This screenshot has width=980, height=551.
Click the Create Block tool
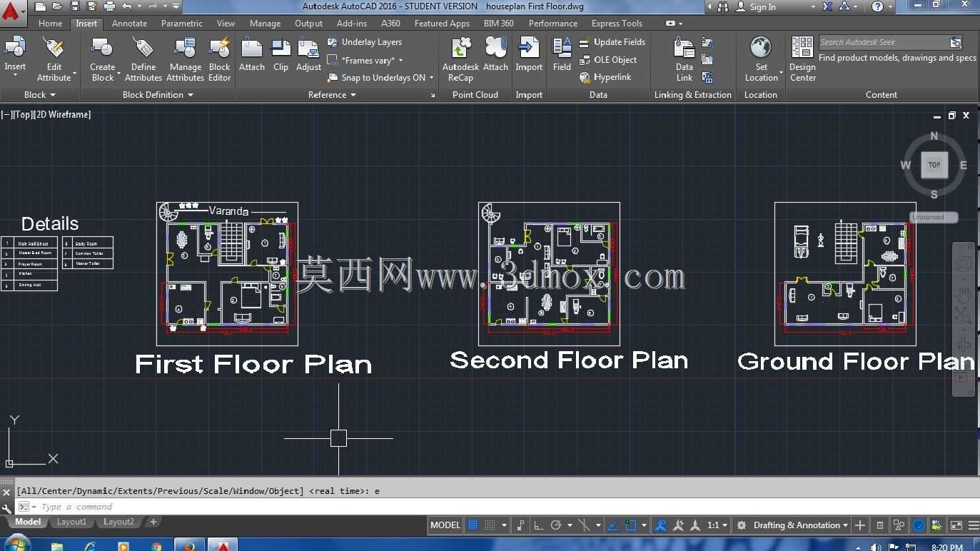click(103, 59)
